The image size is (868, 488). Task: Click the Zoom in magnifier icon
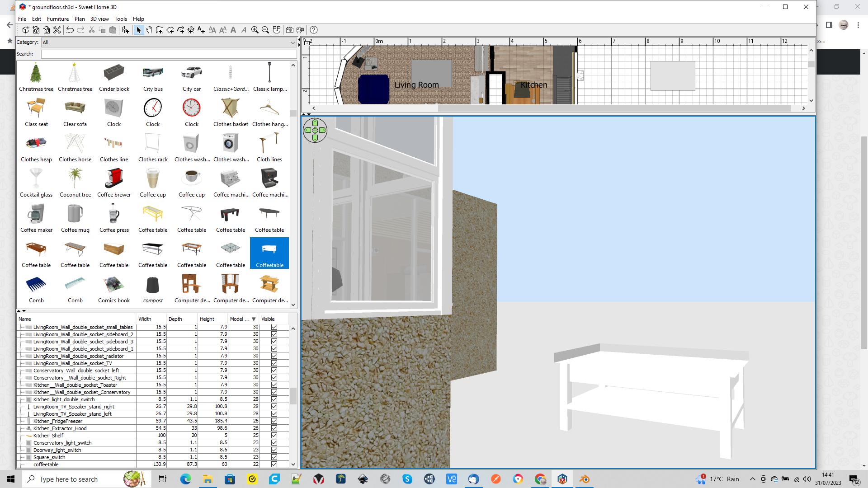pos(255,30)
